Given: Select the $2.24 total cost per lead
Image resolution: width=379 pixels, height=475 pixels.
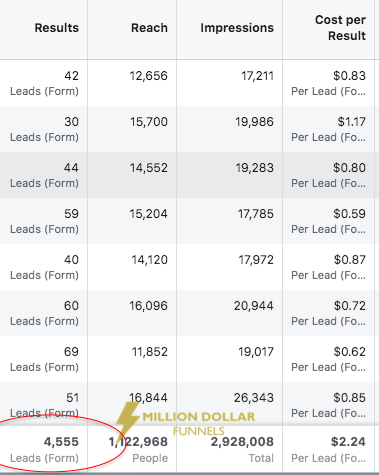Looking at the screenshot, I should (x=348, y=442).
